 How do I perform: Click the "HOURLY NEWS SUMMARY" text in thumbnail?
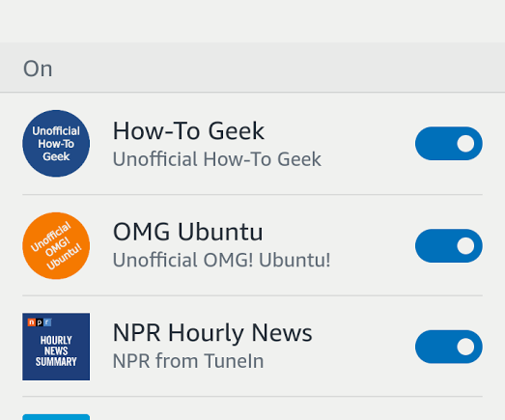click(x=56, y=350)
